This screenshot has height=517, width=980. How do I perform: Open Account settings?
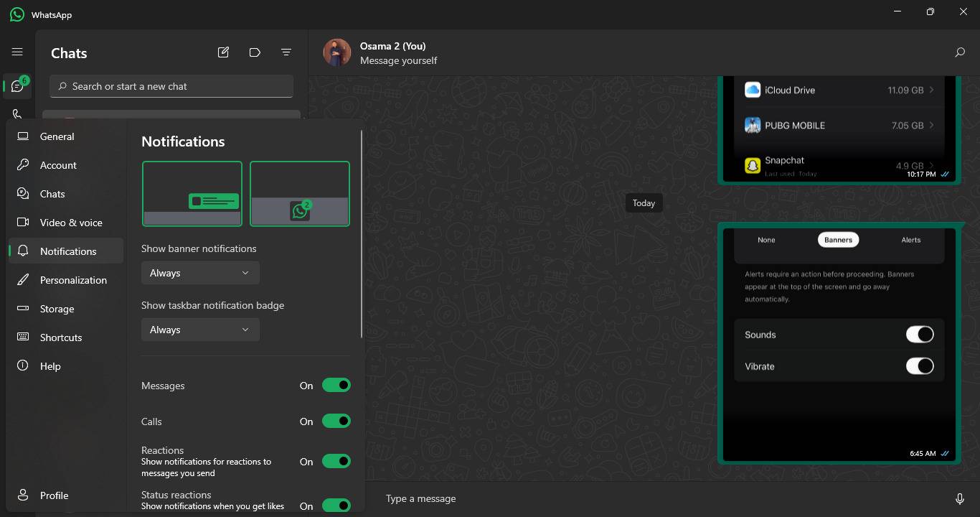coord(66,165)
